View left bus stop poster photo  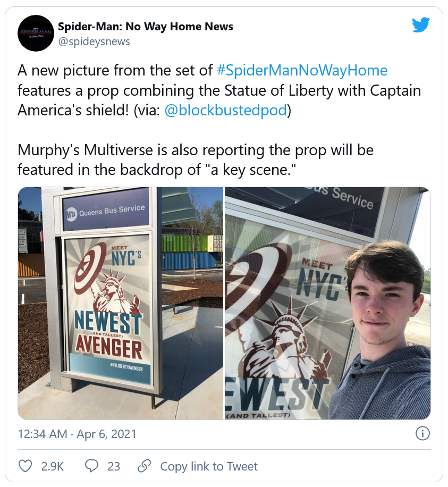click(121, 303)
